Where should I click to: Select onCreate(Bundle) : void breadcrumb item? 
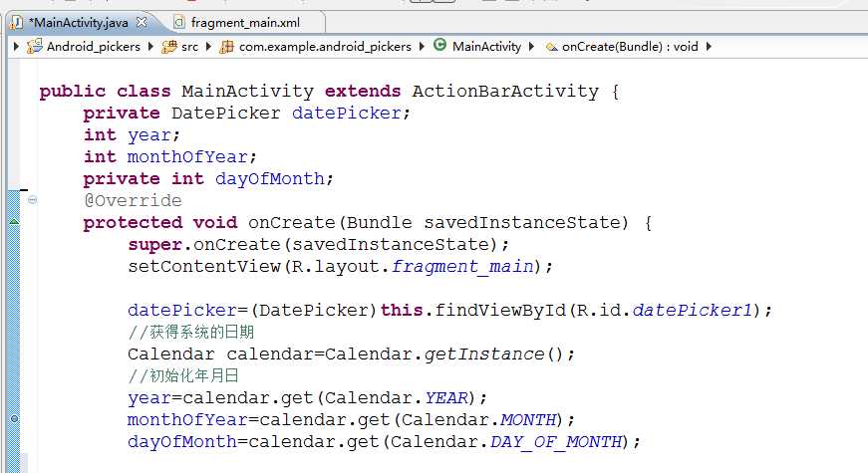click(x=630, y=47)
